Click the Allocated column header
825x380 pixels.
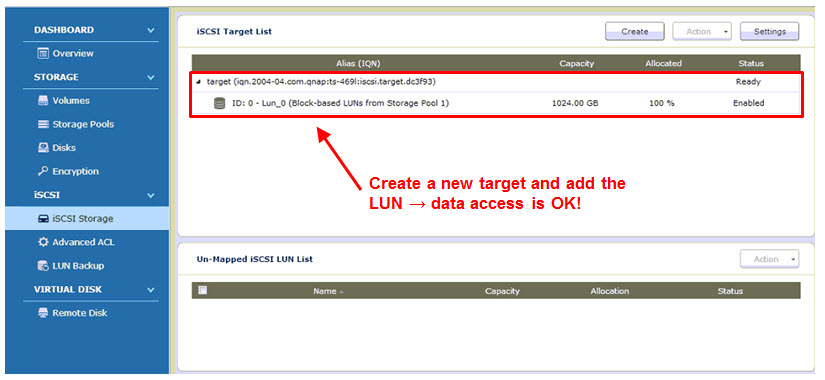663,63
